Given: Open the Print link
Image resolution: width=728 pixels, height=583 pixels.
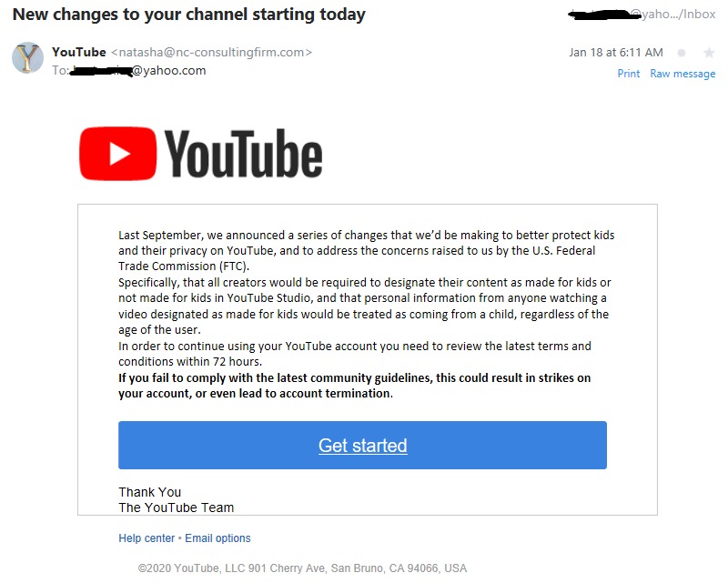Looking at the screenshot, I should tap(628, 74).
